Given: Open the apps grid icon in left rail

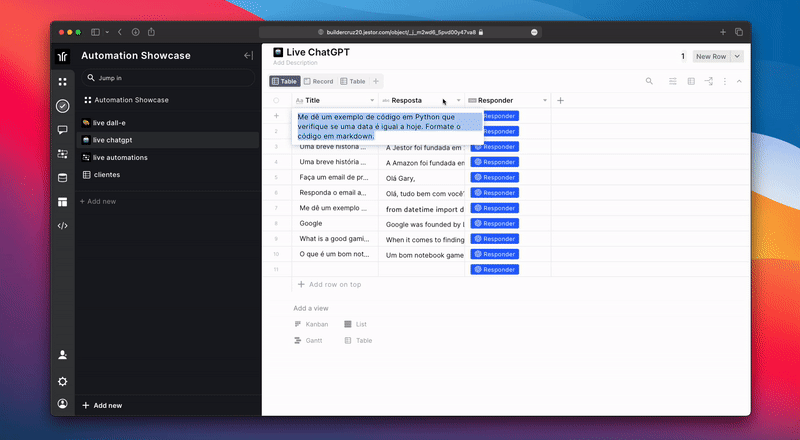Looking at the screenshot, I should tap(63, 82).
